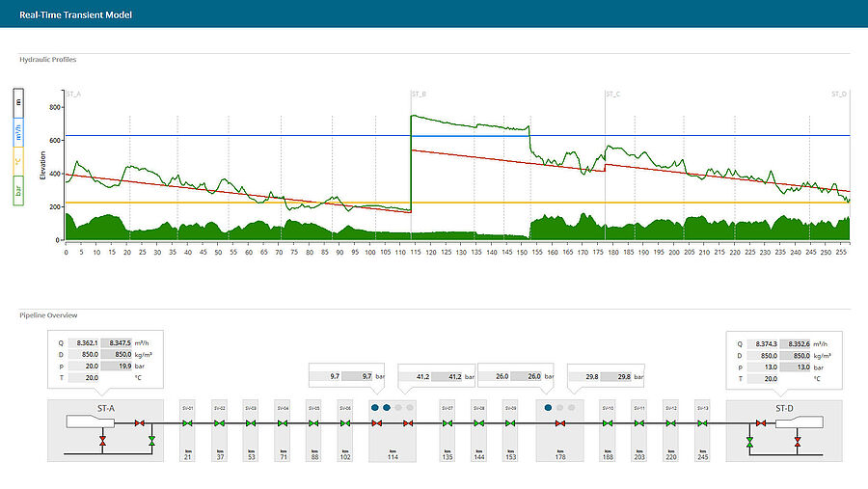Click the ST-D pressure value 13,0 first field
Screen dimensions: 868x489
(x=763, y=367)
